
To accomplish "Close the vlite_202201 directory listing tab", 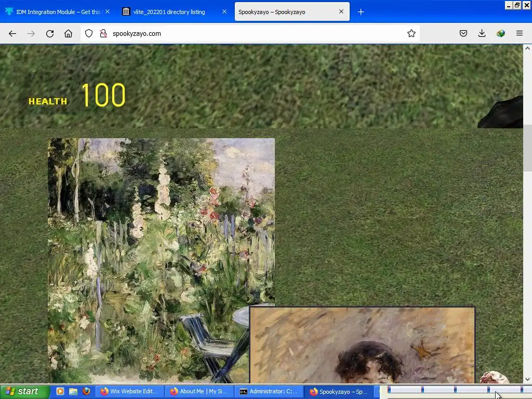I will tap(224, 11).
